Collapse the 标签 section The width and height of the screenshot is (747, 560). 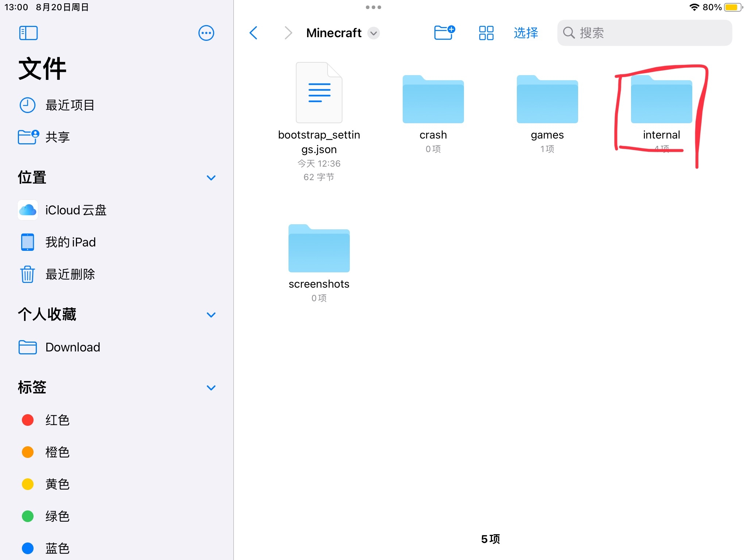pos(211,388)
